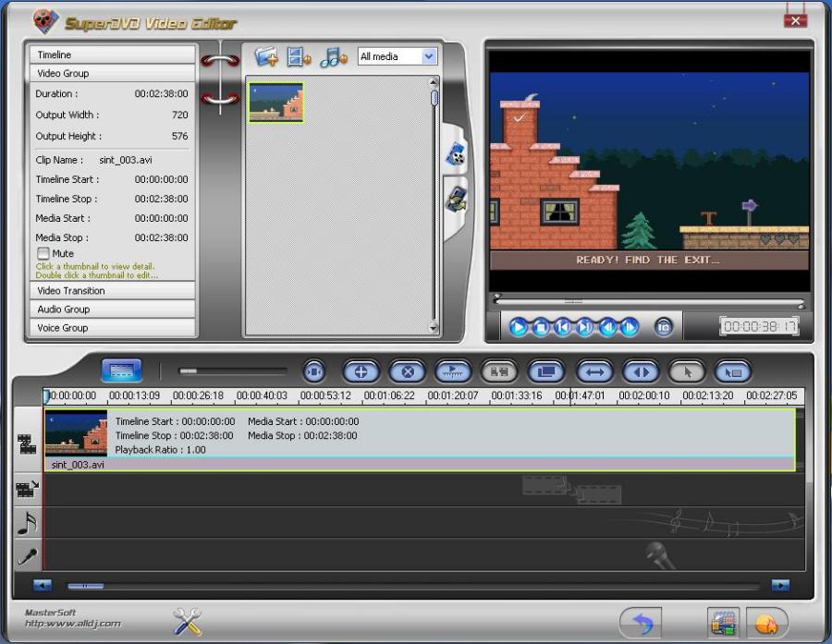The height and width of the screenshot is (644, 832).
Task: Stop the preview playback
Action: [540, 327]
